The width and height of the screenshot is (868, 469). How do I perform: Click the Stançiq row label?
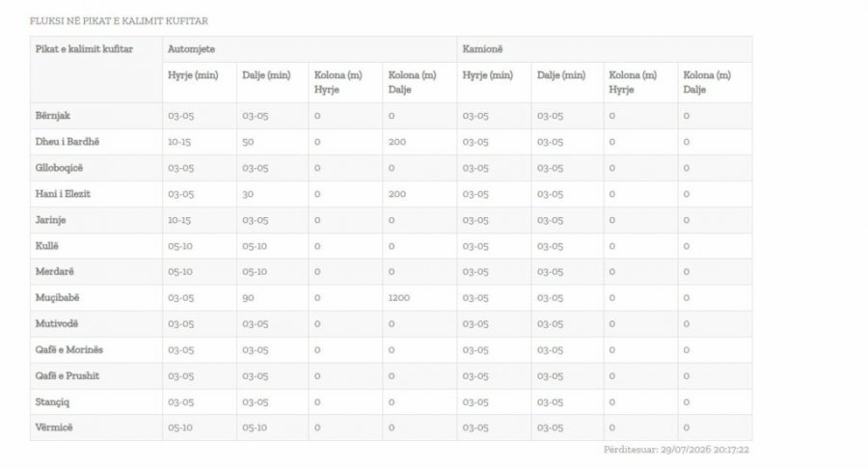tap(52, 402)
